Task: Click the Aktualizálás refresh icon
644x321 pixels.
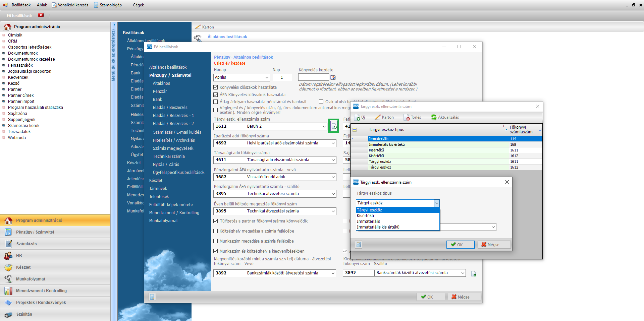Action: point(434,117)
